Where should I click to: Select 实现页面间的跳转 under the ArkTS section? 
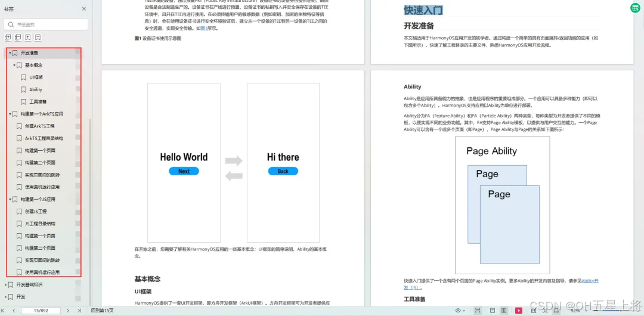coord(42,175)
